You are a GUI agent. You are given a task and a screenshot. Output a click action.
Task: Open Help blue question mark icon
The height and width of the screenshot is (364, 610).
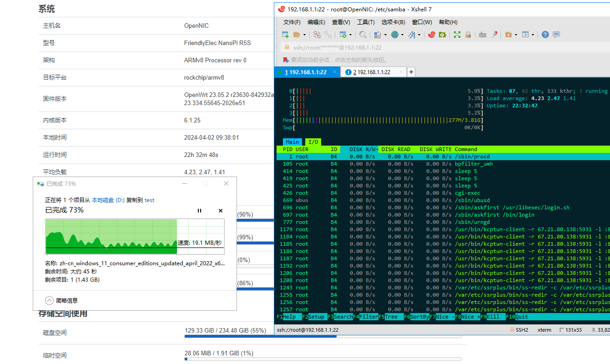pyautogui.click(x=545, y=35)
